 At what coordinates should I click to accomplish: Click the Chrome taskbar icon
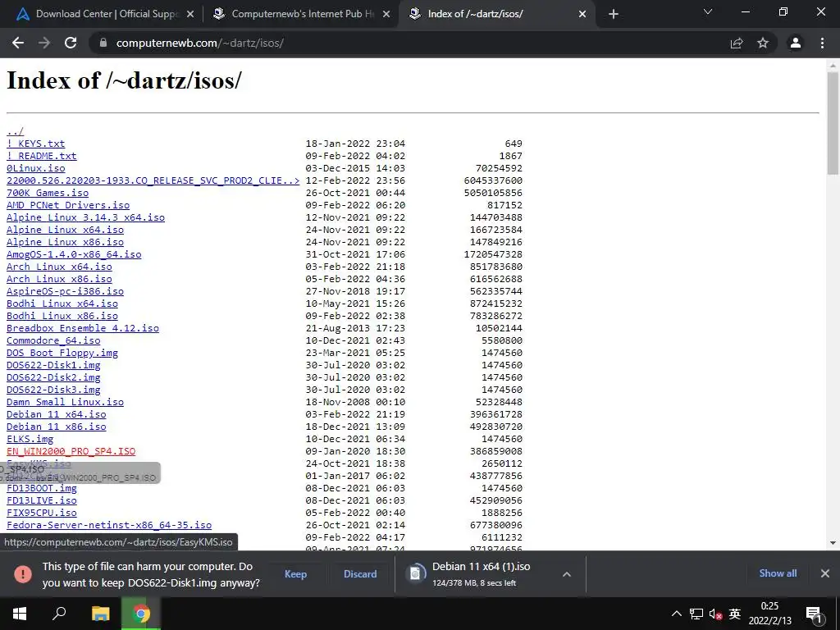coord(141,614)
